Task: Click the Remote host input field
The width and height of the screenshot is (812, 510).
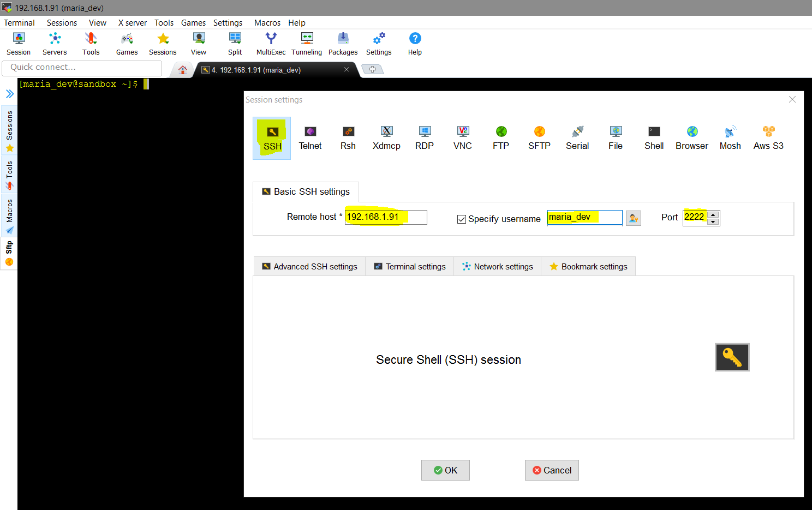Action: [386, 217]
